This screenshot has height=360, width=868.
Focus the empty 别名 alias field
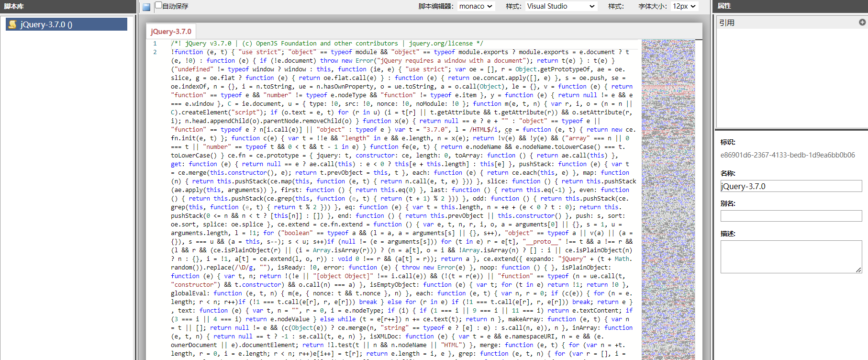(x=790, y=216)
